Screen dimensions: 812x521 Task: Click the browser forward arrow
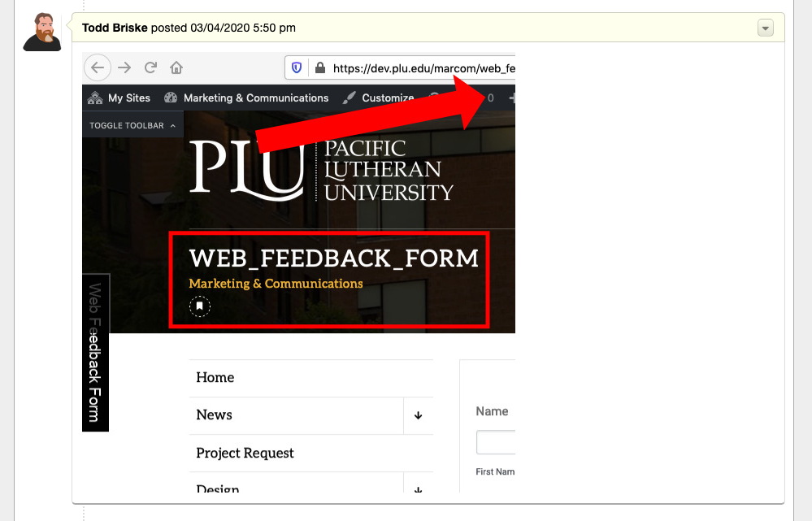coord(124,67)
